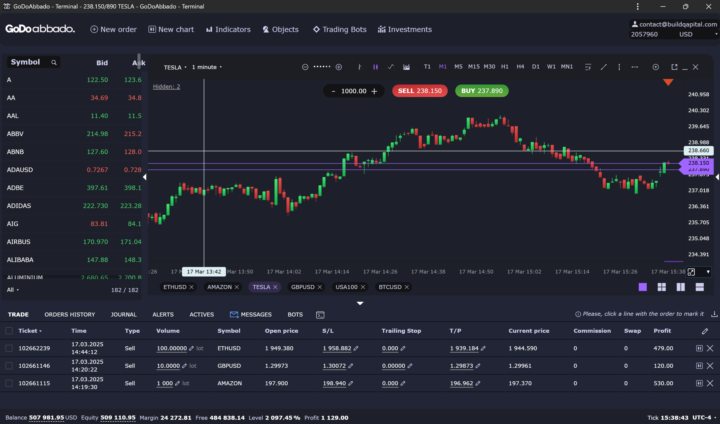Click the New chart button
Image resolution: width=720 pixels, height=424 pixels.
[x=171, y=29]
